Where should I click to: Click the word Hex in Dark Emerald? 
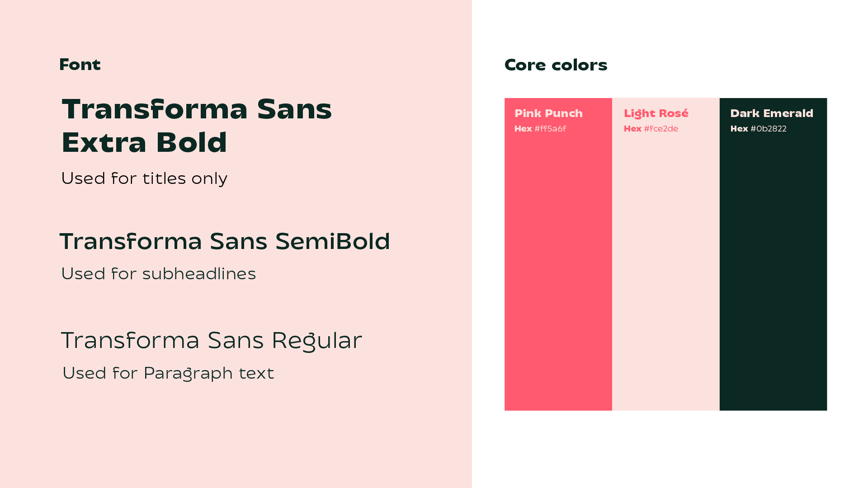[x=739, y=129]
